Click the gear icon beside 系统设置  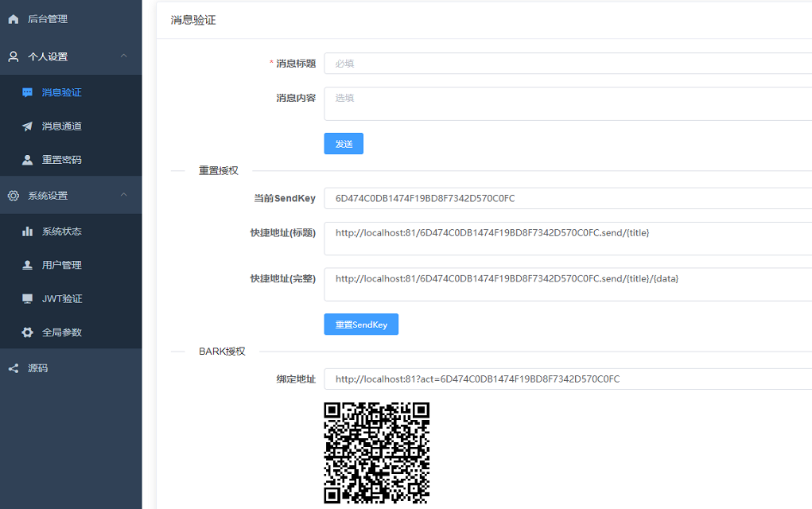click(14, 196)
